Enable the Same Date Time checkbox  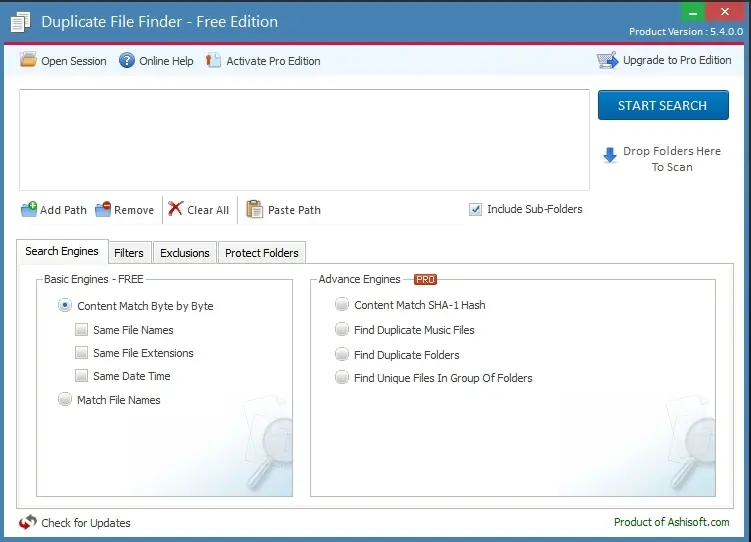tap(81, 375)
